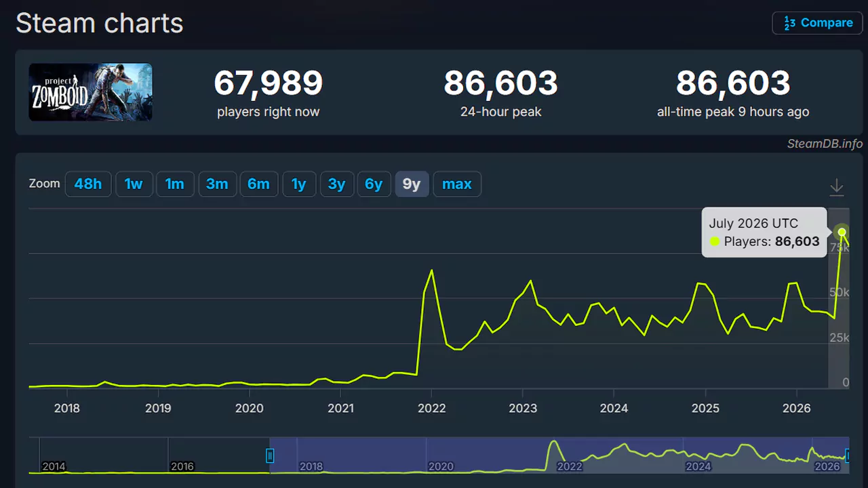This screenshot has height=488, width=868.
Task: Click the Steam charts heading
Action: pyautogui.click(x=100, y=24)
